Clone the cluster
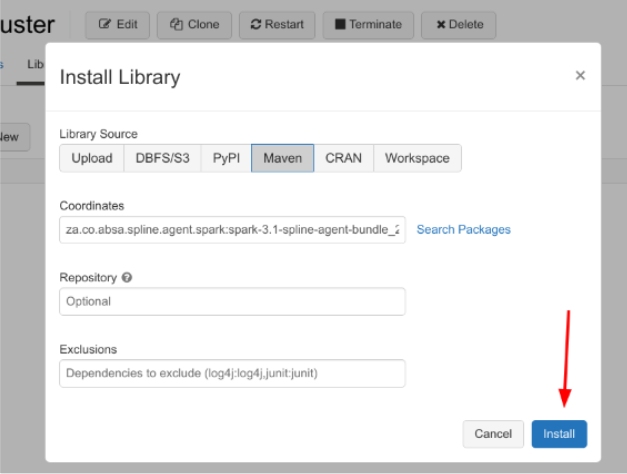Image resolution: width=627 pixels, height=474 pixels. coord(195,24)
